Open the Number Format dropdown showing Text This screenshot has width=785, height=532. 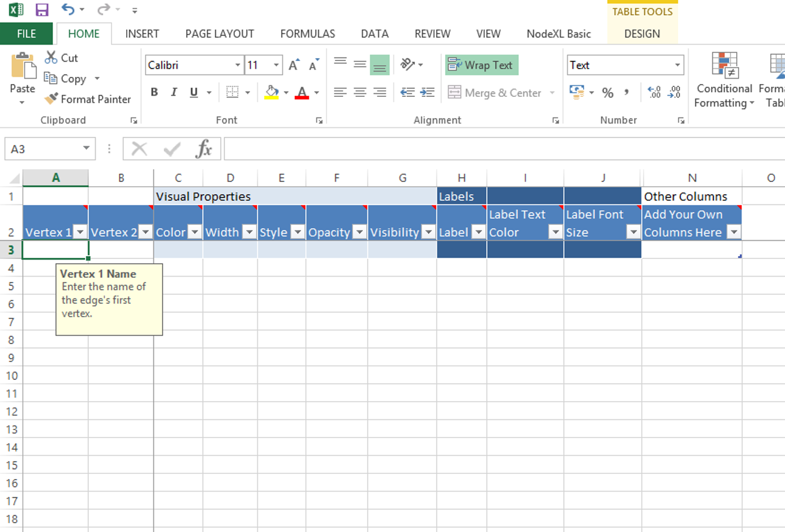(x=678, y=65)
